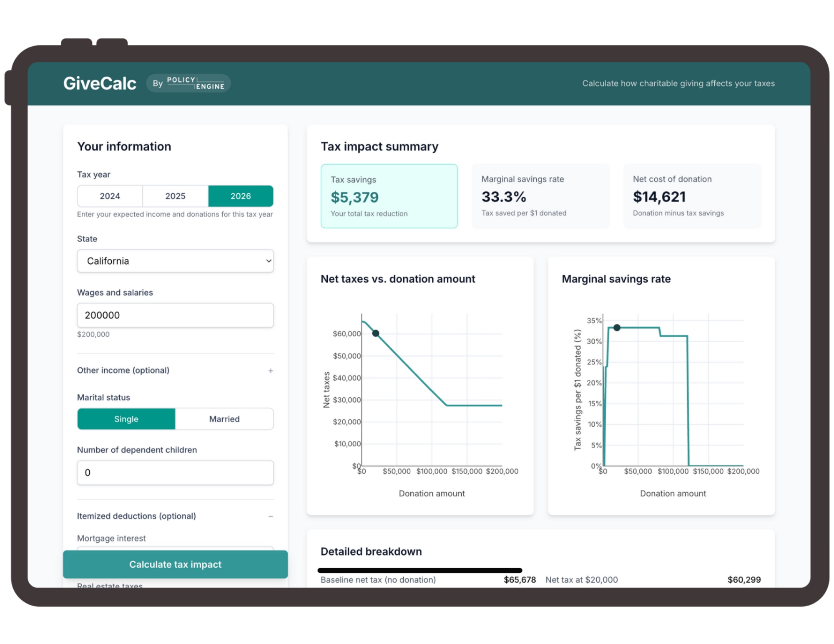Image resolution: width=834 pixels, height=644 pixels.
Task: Click the PolicyEngine badge logo
Action: pos(188,83)
